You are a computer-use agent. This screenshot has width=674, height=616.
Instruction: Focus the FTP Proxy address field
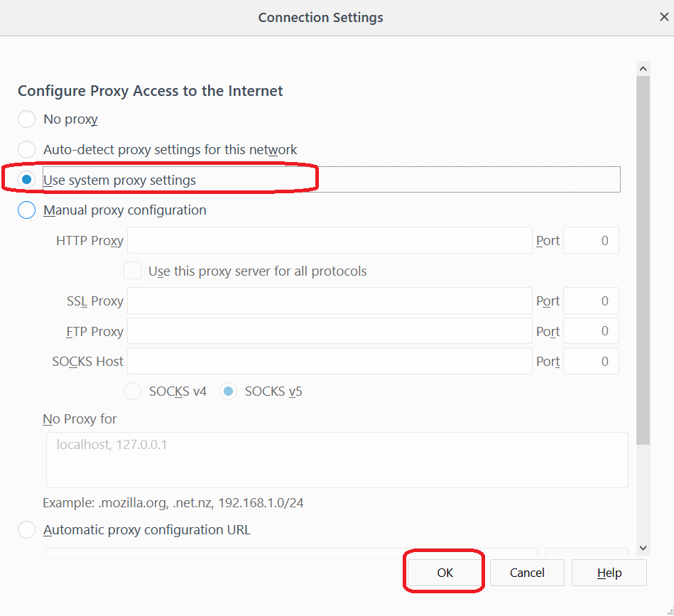pyautogui.click(x=330, y=332)
